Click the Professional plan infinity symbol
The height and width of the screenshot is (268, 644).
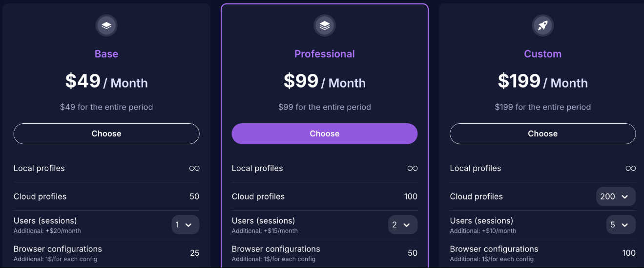pyautogui.click(x=413, y=168)
